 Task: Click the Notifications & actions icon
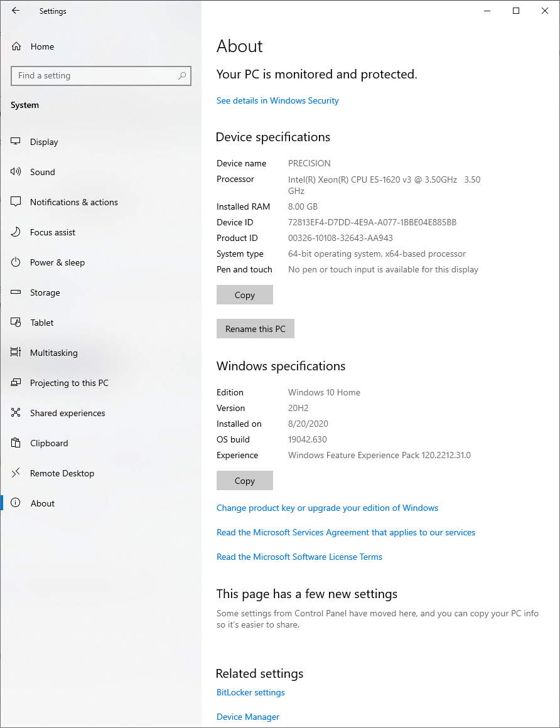[x=15, y=202]
